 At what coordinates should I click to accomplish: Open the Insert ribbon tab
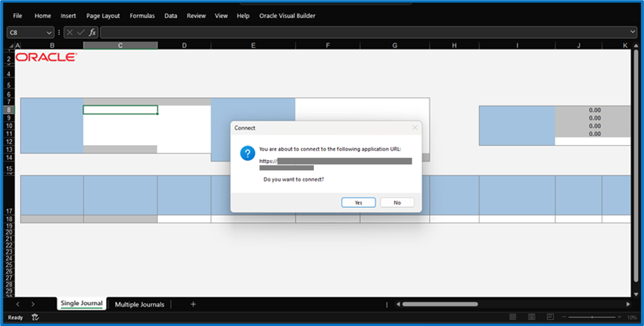[68, 16]
